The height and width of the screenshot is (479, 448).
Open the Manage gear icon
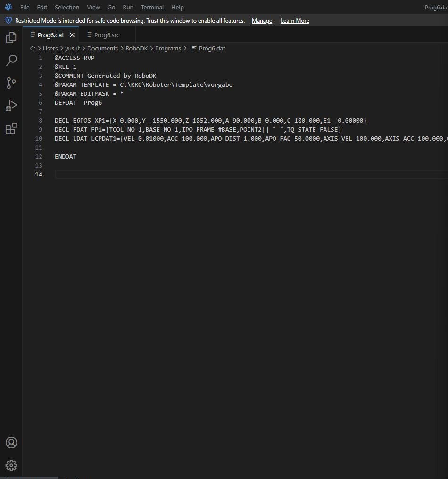11,465
